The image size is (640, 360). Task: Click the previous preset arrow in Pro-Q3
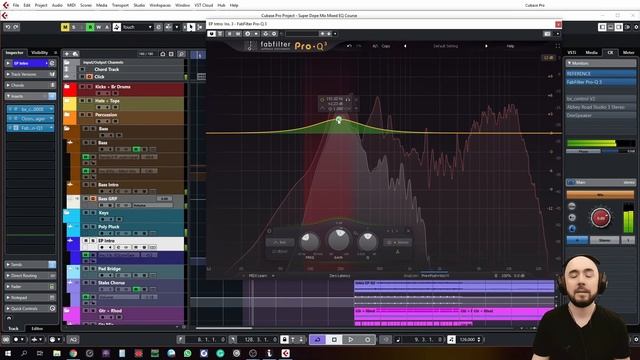[405, 46]
